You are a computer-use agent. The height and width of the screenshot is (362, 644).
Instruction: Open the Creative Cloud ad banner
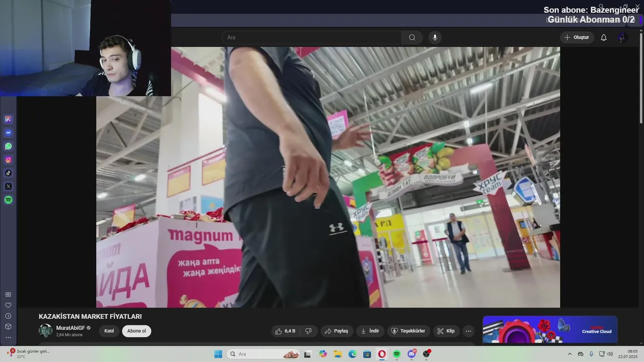coord(550,330)
